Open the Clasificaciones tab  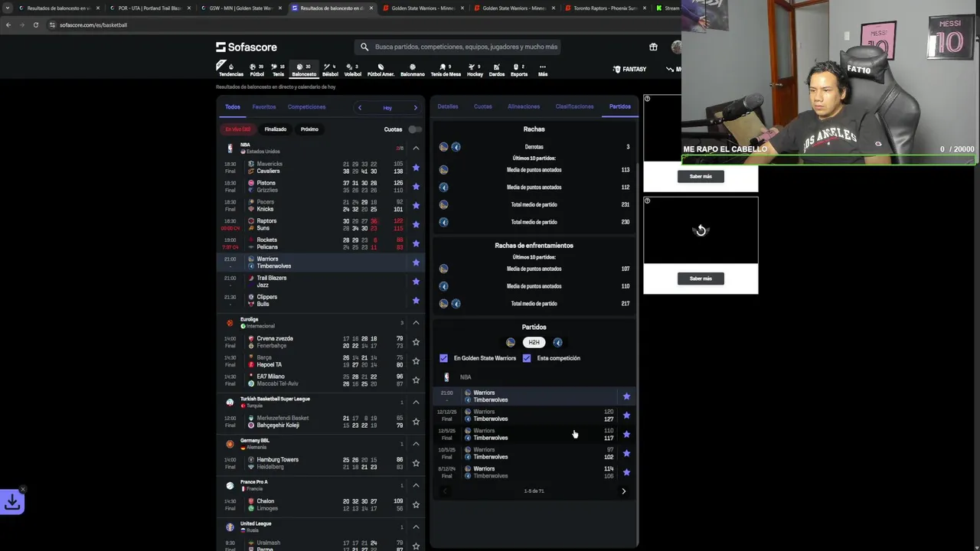click(574, 106)
